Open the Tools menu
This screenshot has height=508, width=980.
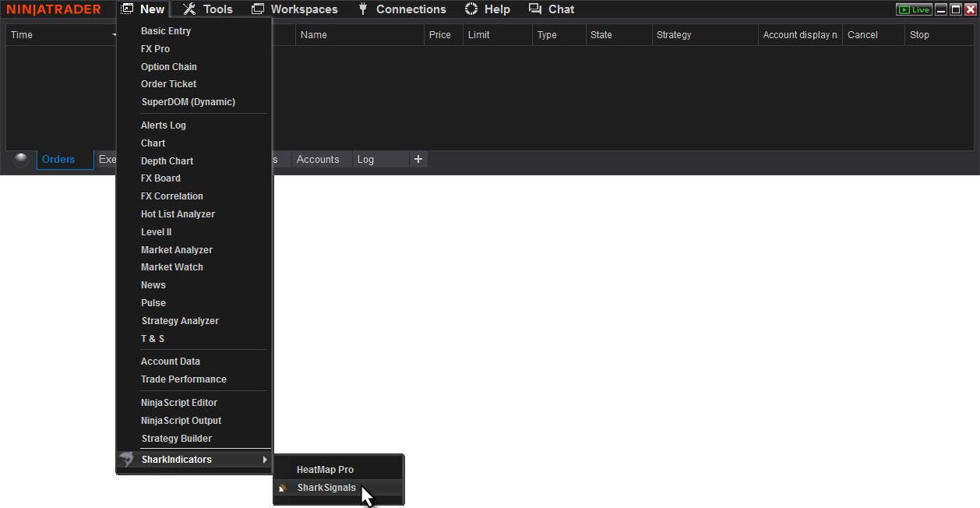pyautogui.click(x=208, y=9)
